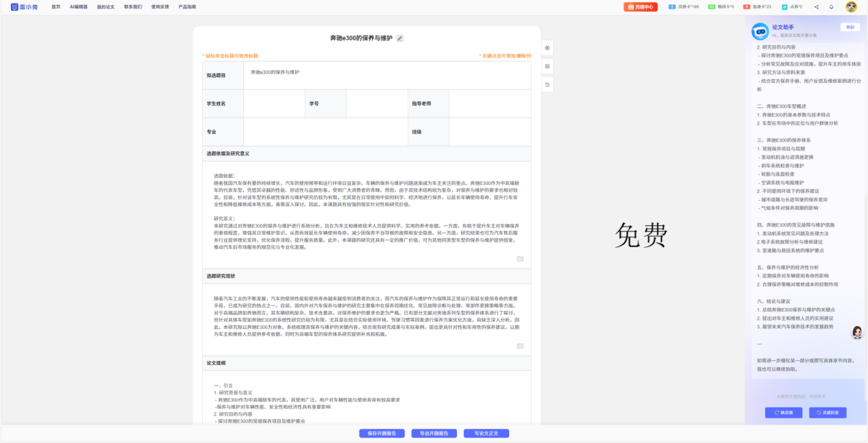Click the 写论文正文 button
The image size is (868, 443).
(486, 433)
